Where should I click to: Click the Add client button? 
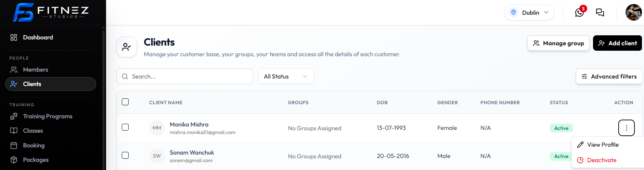(x=617, y=43)
